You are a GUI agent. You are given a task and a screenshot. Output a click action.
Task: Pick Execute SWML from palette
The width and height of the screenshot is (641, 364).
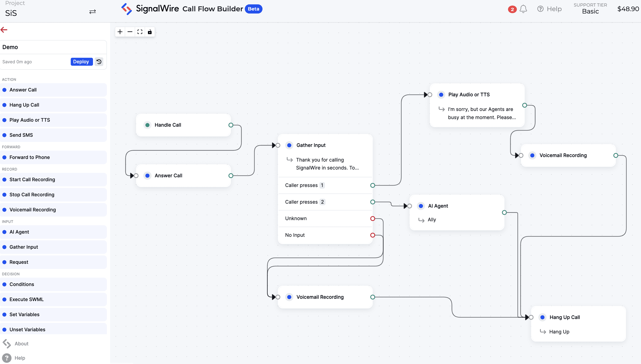(53, 299)
